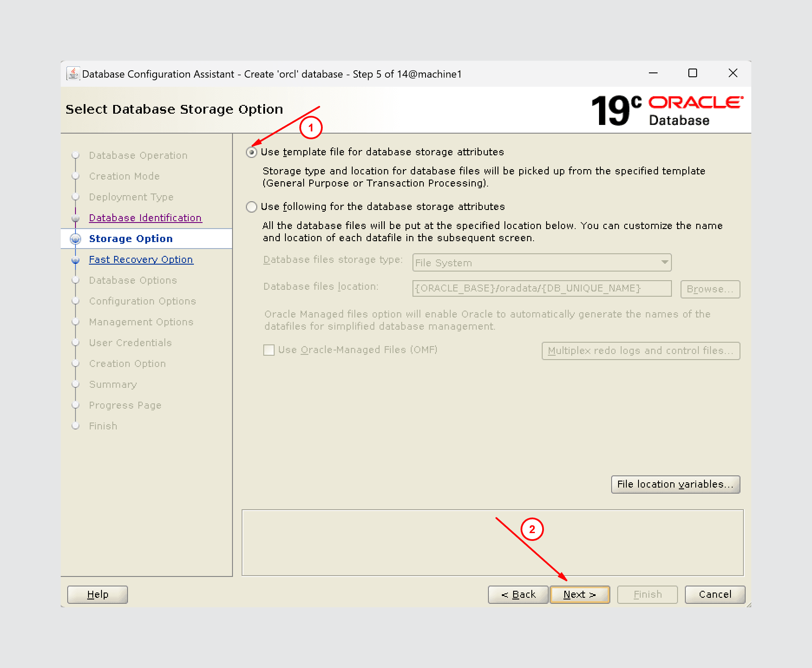Open File location variables dialog
Screen dimensions: 812x668
675,485
